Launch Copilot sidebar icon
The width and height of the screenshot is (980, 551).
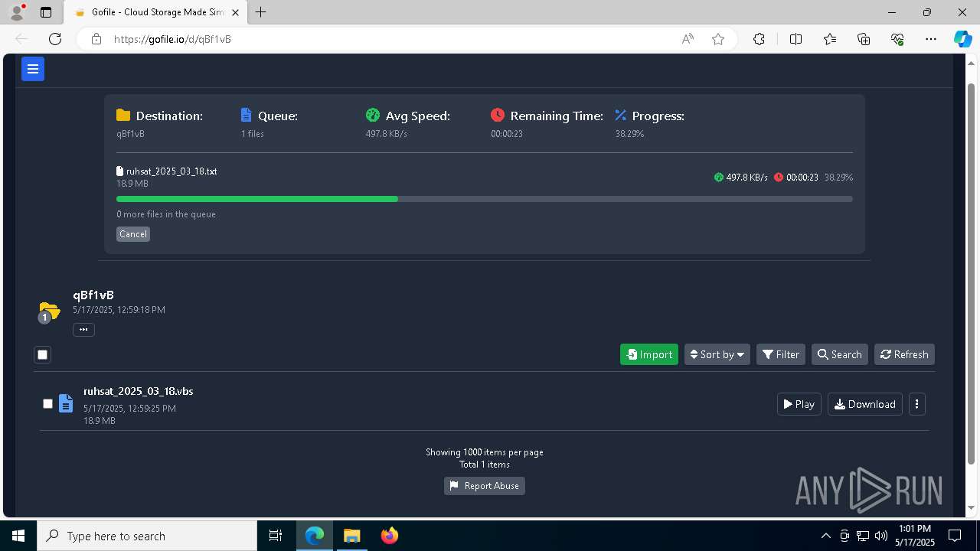coord(962,39)
